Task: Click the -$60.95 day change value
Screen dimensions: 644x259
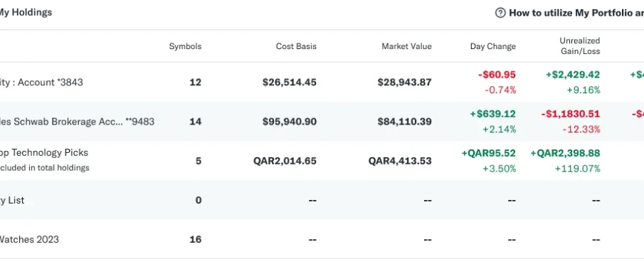Action: tap(497, 75)
